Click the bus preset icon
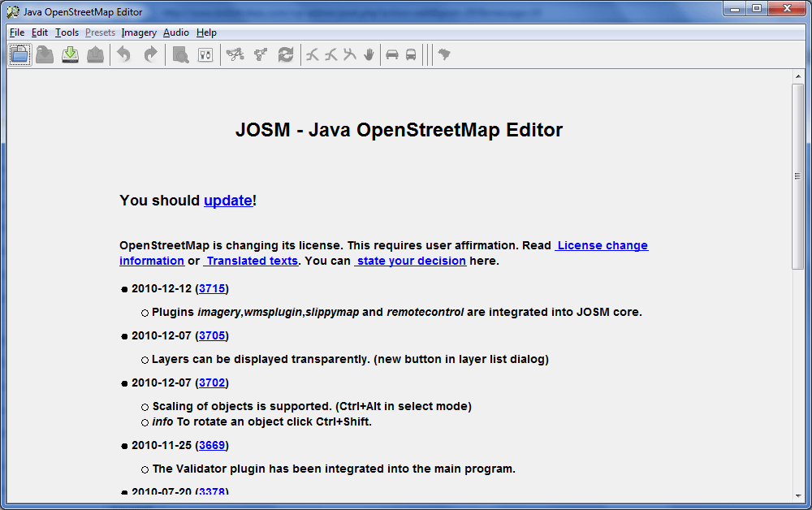Viewport: 812px width, 510px height. coord(411,54)
